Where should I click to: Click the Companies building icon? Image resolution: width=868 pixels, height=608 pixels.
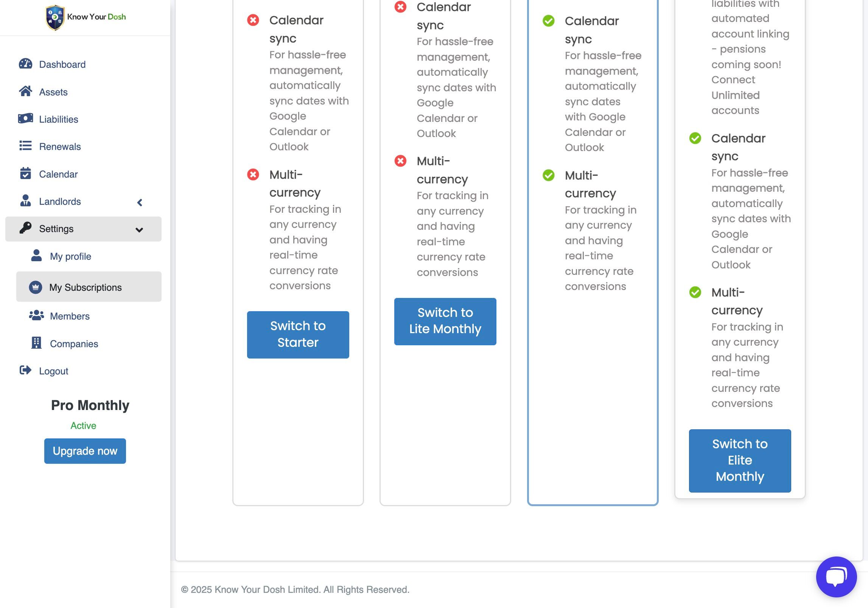click(x=36, y=343)
